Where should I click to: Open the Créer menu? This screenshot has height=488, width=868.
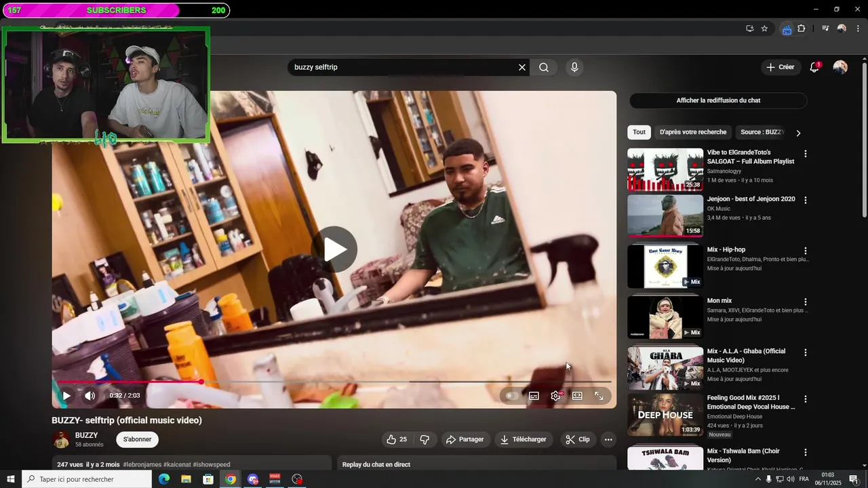781,67
